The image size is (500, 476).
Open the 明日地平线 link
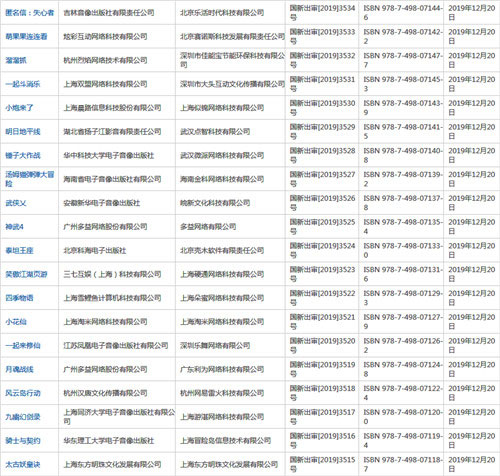[23, 132]
